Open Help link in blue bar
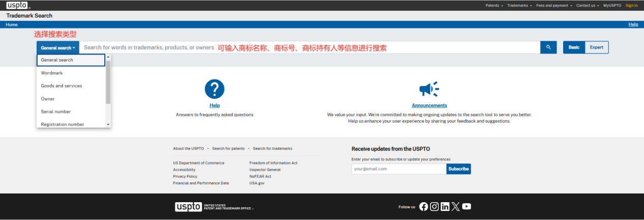644x220 pixels. [633, 24]
